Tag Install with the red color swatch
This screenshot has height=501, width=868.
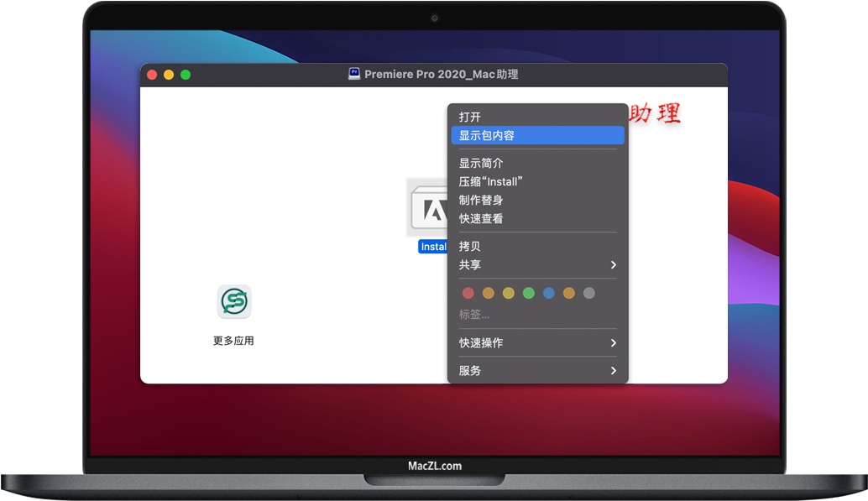coord(468,293)
